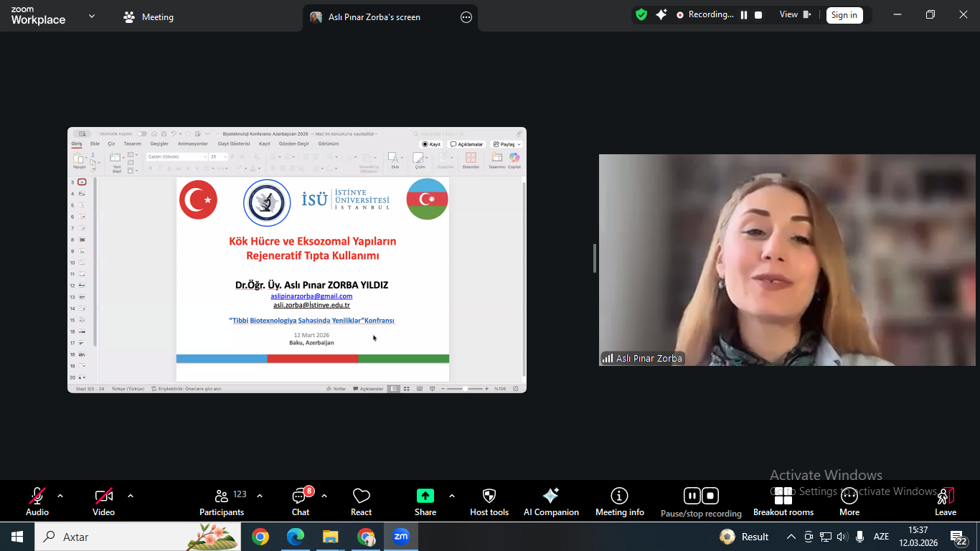Open the React emoji menu

coord(361,501)
